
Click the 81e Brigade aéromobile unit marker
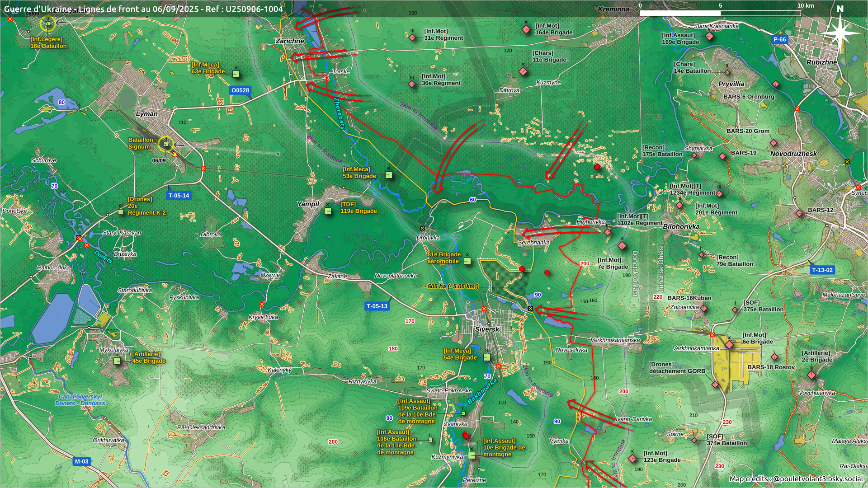pos(467,261)
